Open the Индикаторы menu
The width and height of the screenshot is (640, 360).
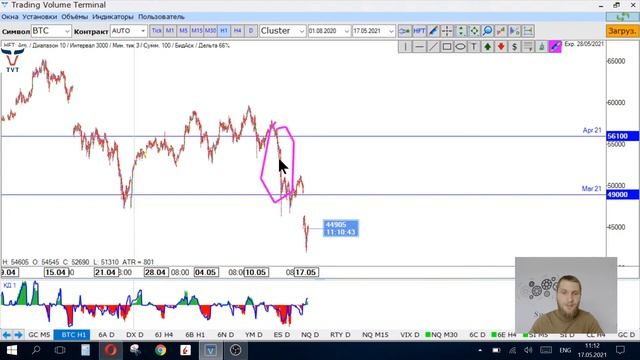(113, 17)
